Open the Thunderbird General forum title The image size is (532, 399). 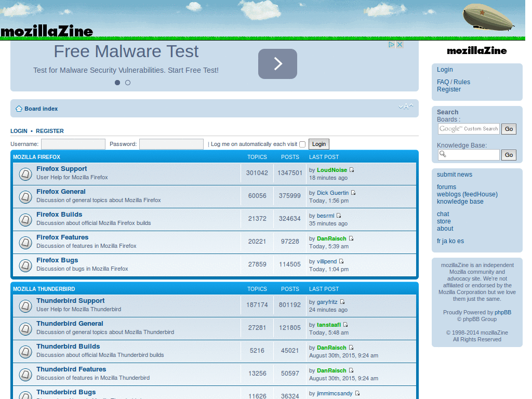click(x=70, y=324)
